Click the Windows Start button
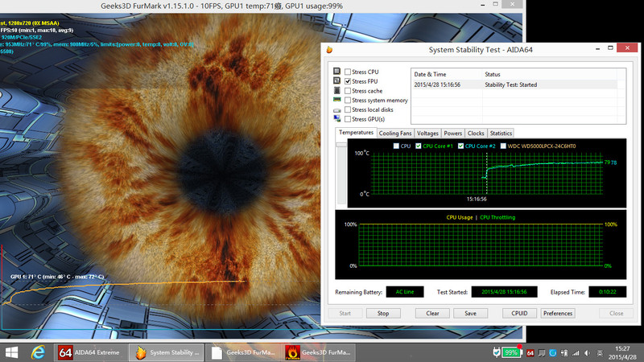This screenshot has height=362, width=644. tap(12, 352)
